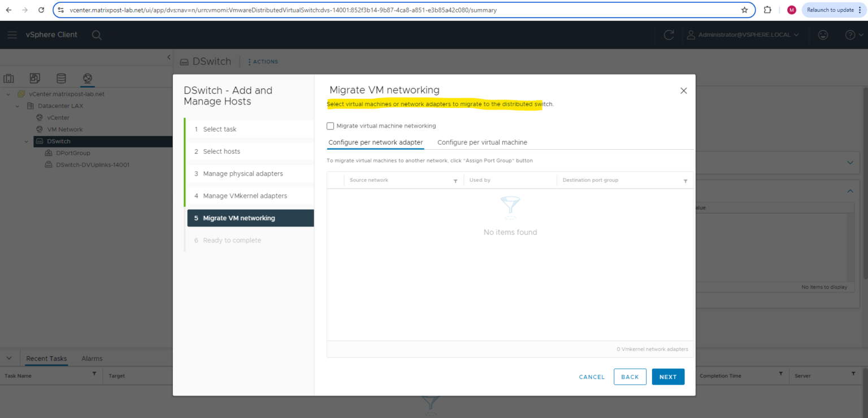The height and width of the screenshot is (418, 868).
Task: Open the Help dropdown menu
Action: [851, 34]
